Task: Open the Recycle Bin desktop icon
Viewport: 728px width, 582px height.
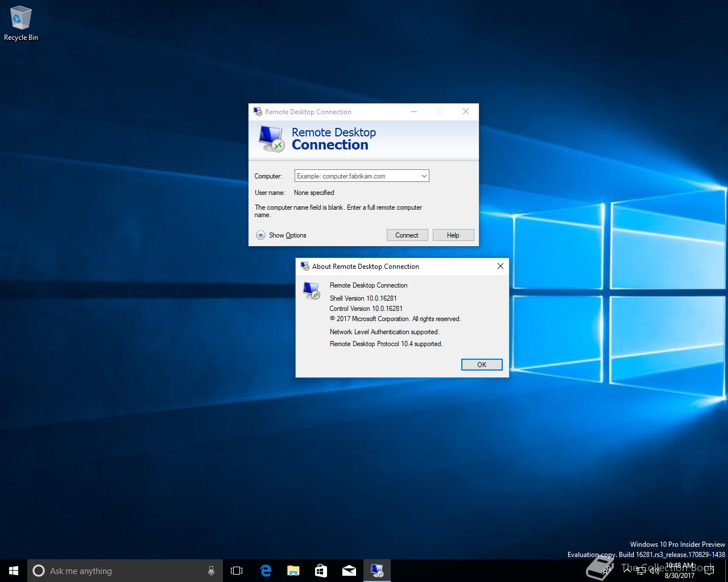Action: pos(20,24)
